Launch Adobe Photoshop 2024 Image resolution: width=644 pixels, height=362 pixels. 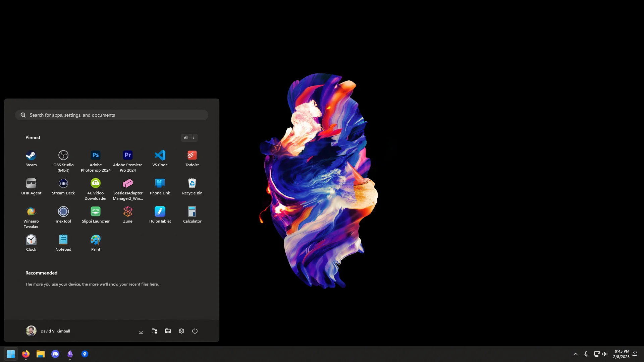coord(95,158)
